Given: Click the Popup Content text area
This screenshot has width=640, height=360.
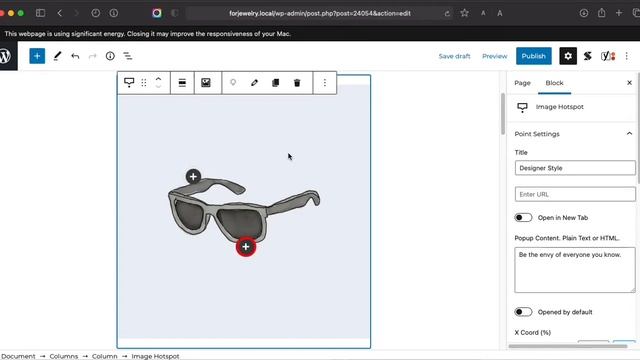Looking at the screenshot, I should coord(575,270).
